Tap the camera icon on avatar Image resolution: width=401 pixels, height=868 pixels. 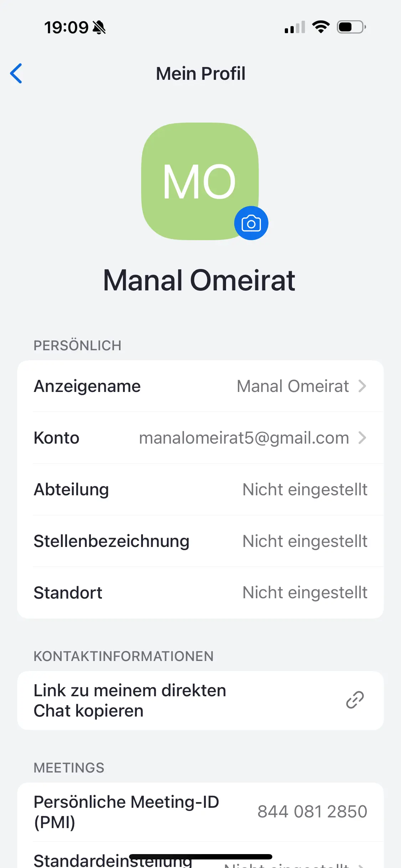point(251,223)
